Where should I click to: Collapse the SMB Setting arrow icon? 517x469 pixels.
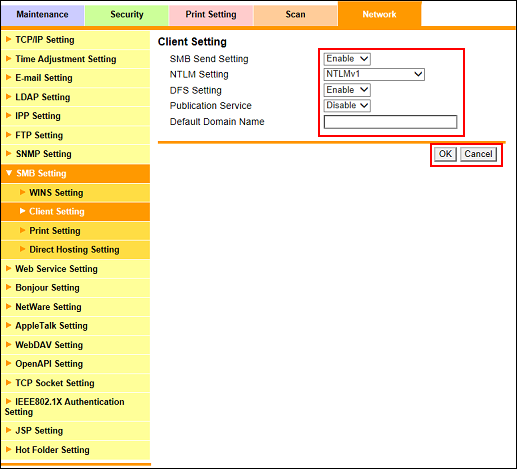point(9,173)
